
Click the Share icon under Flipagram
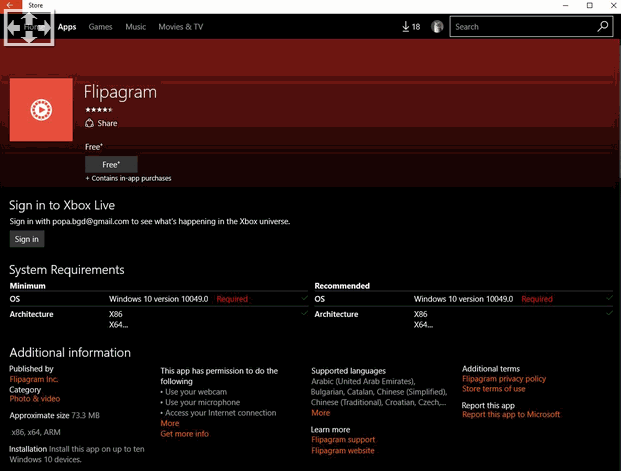(x=90, y=123)
